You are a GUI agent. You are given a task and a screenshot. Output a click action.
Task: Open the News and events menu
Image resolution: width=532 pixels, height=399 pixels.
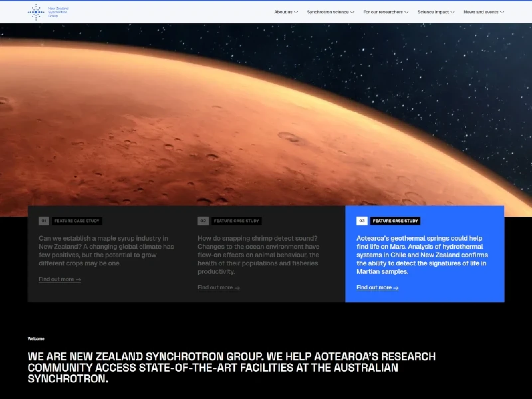tap(484, 12)
